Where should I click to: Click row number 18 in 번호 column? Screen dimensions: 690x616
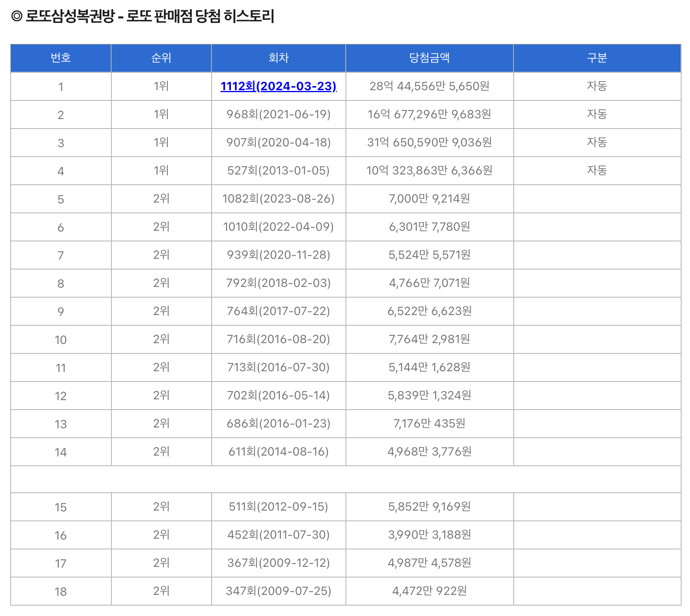(x=61, y=592)
